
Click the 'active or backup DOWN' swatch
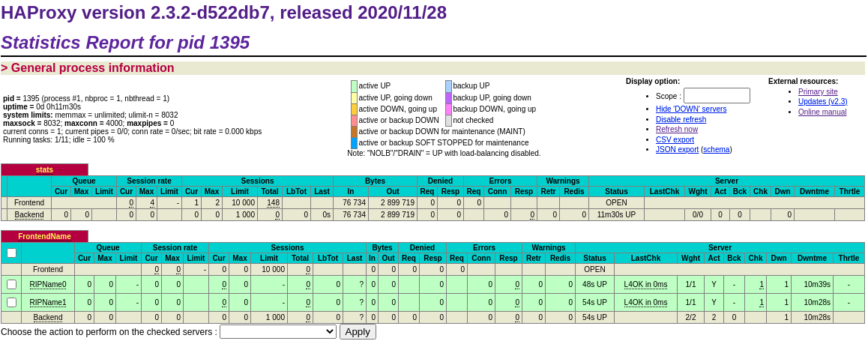point(355,121)
